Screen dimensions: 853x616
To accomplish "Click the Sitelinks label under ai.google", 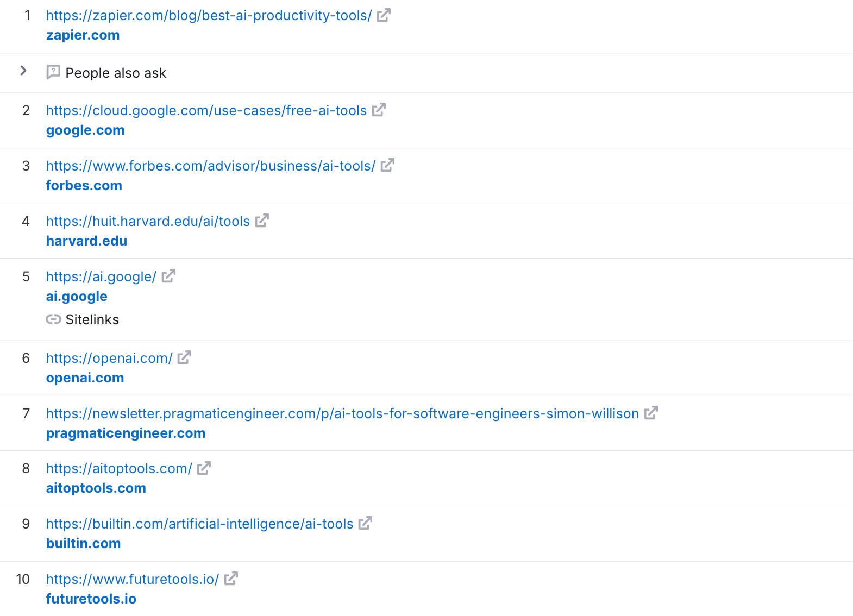I will tap(92, 319).
